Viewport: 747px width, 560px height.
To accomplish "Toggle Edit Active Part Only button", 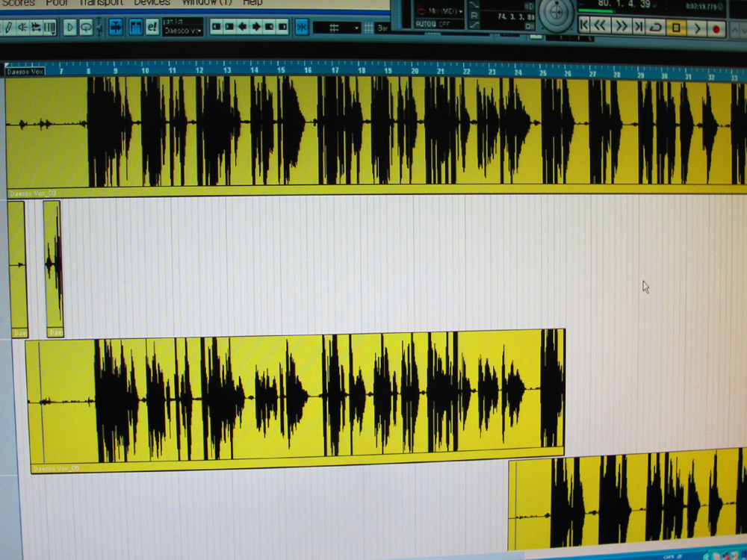I will coord(152,27).
